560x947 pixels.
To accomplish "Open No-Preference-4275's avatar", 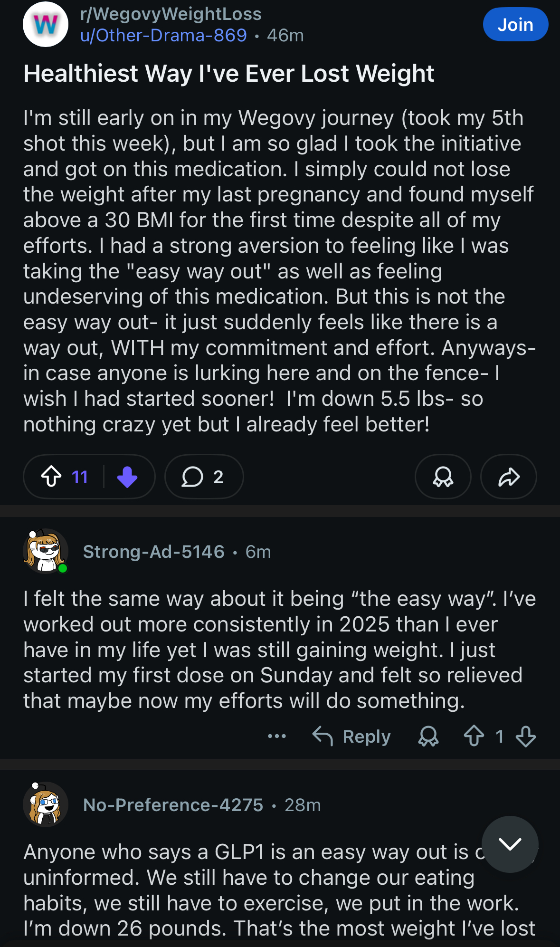I will click(x=46, y=804).
